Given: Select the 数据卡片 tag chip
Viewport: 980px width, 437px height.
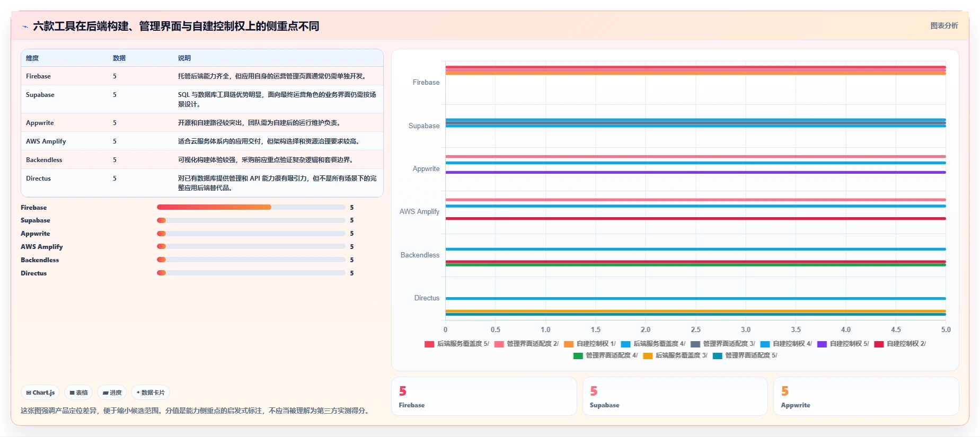Looking at the screenshot, I should [x=151, y=393].
